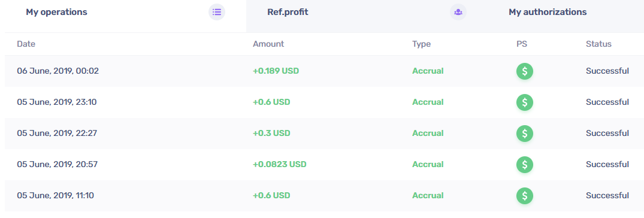Click Successful status of 06 June 00:02 row
Image resolution: width=644 pixels, height=218 pixels.
tap(607, 71)
